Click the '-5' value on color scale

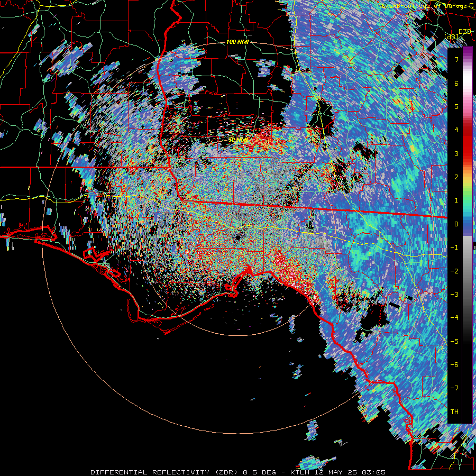click(x=454, y=341)
